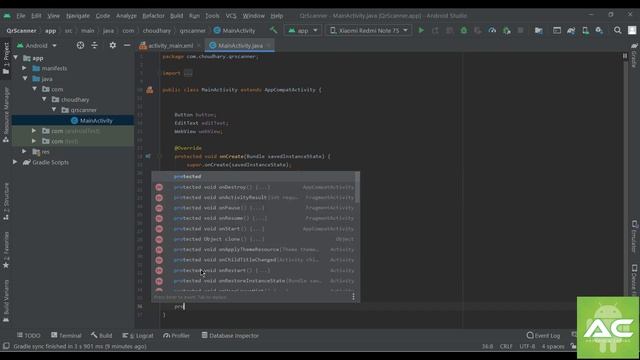
Task: Expand Gradle Scripts node
Action: [x=15, y=162]
